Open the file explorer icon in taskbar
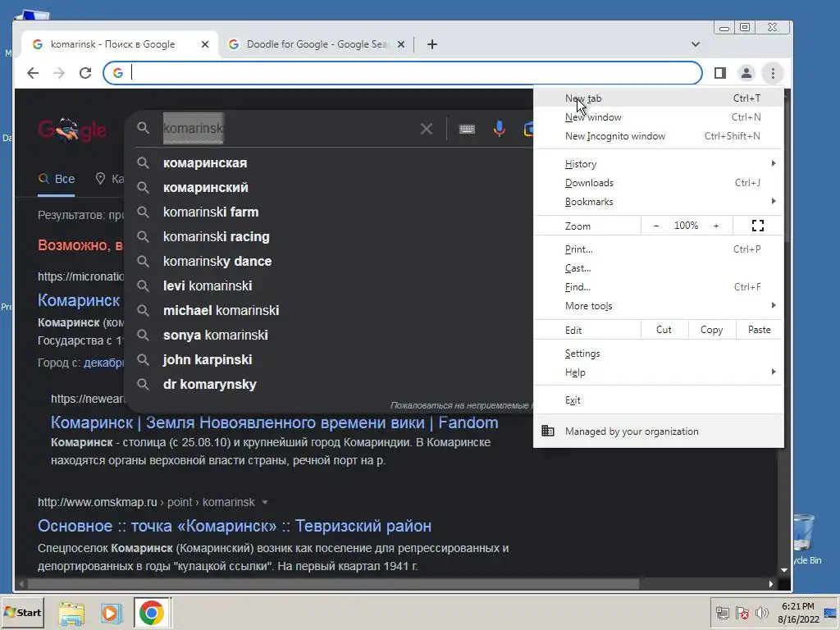The image size is (840, 630). [71, 613]
